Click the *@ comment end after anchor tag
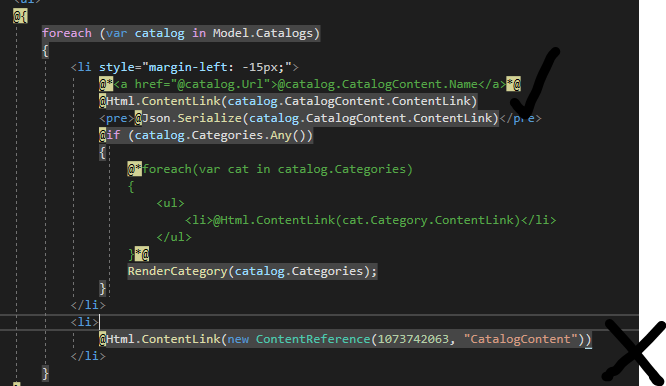The height and width of the screenshot is (386, 666). coord(514,84)
